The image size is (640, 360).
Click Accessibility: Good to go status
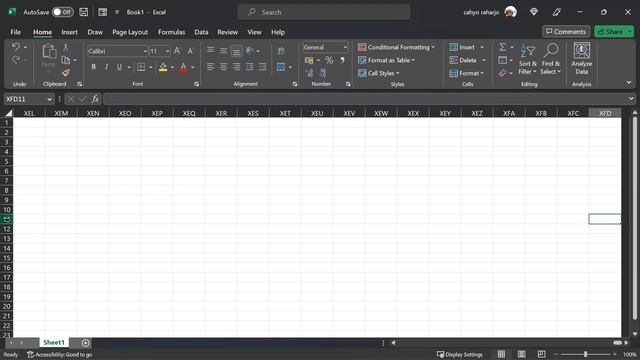click(60, 354)
